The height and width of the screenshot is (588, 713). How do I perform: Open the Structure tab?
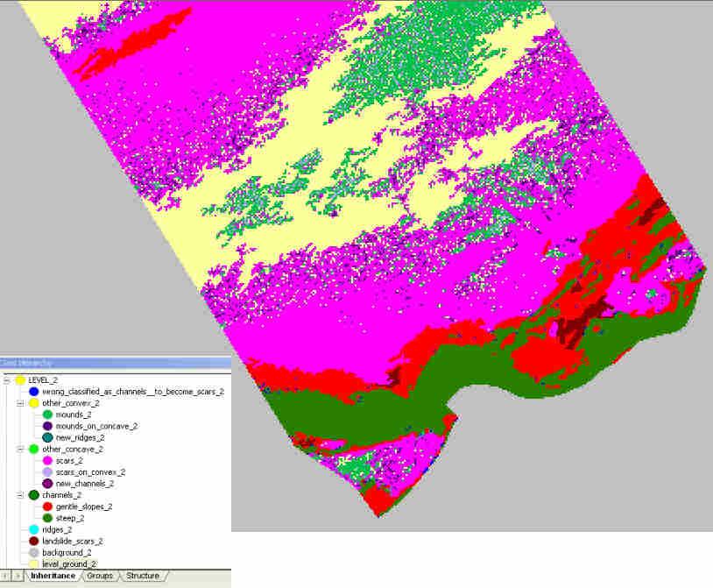pos(142,576)
